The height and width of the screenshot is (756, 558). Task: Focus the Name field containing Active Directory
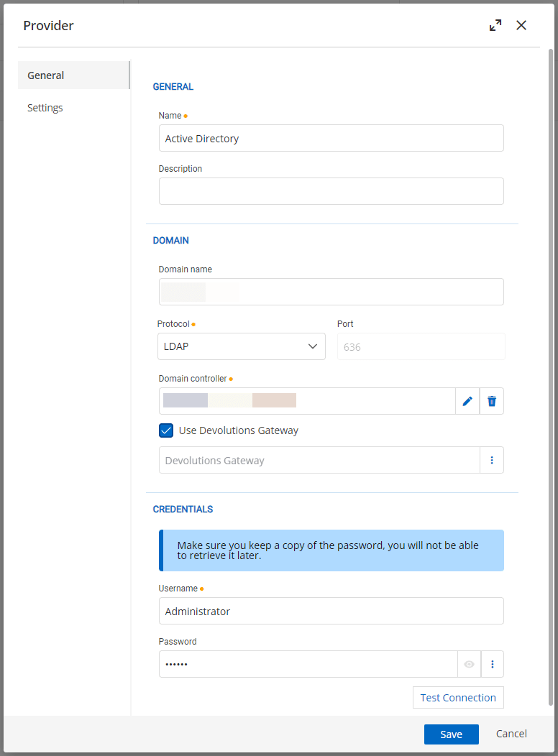click(x=331, y=138)
